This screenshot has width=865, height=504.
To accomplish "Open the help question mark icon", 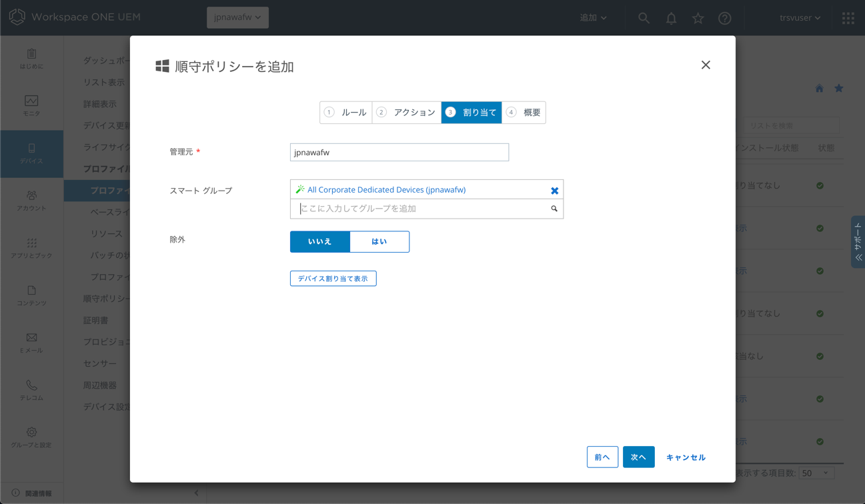I will pyautogui.click(x=725, y=18).
